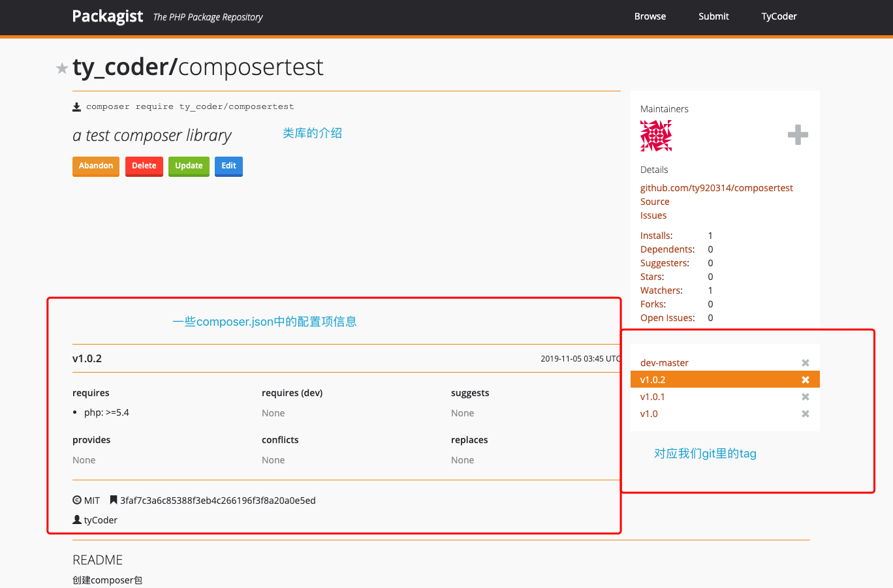Click the orange Abandon button
Image resolution: width=893 pixels, height=588 pixels.
96,166
